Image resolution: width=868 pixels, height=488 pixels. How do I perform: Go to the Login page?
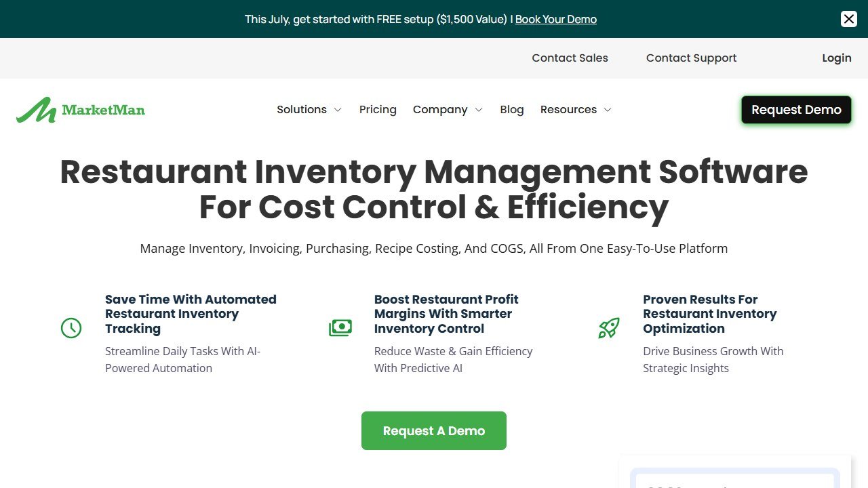pos(837,58)
